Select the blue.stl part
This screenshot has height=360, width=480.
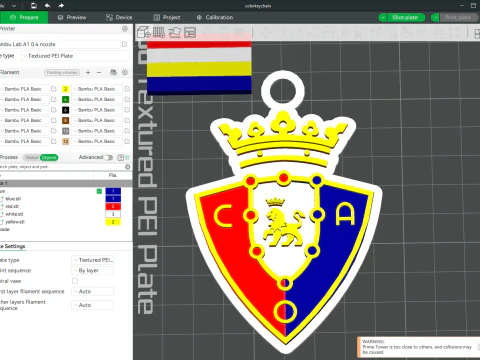coord(13,199)
